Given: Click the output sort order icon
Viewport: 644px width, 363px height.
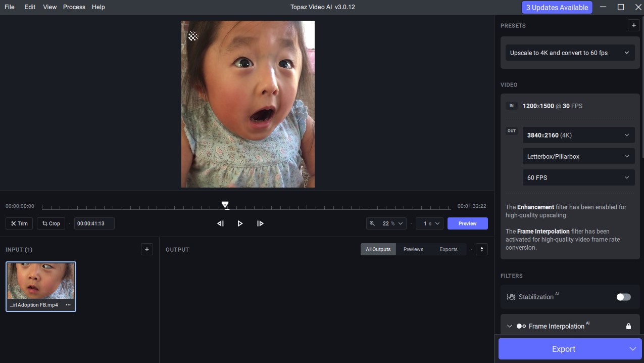Looking at the screenshot, I should pos(482,249).
